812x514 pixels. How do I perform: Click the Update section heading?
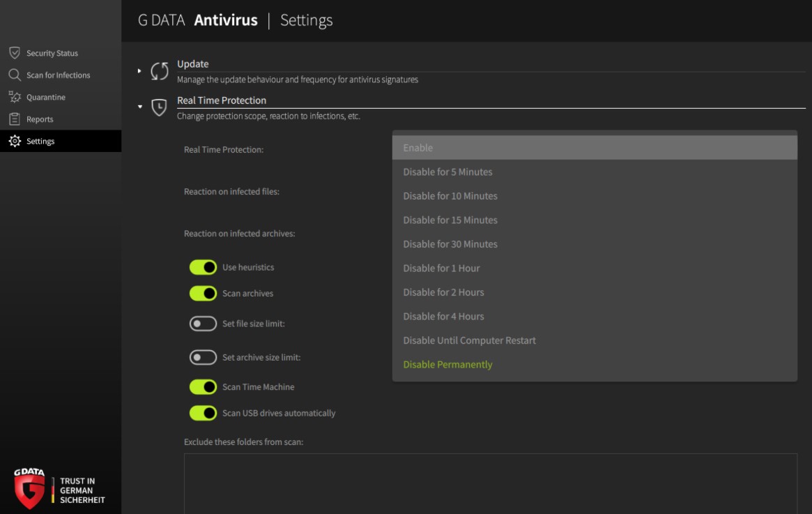(192, 63)
